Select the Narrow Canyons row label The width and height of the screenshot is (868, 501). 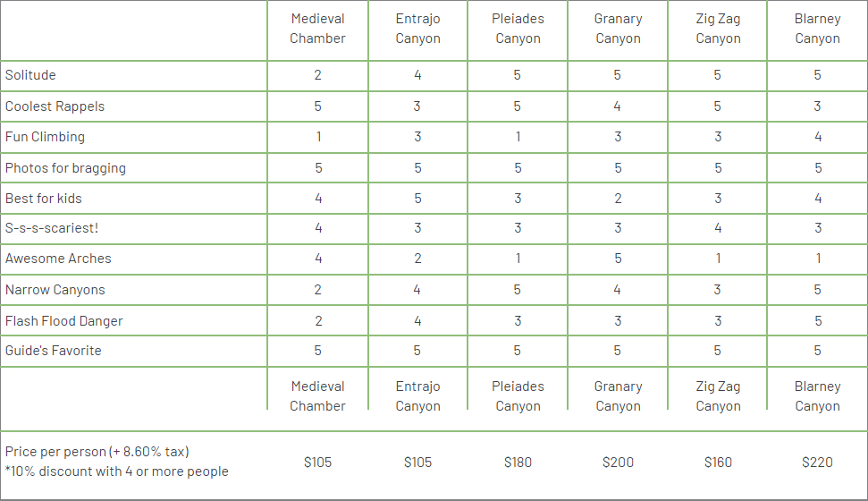[55, 290]
